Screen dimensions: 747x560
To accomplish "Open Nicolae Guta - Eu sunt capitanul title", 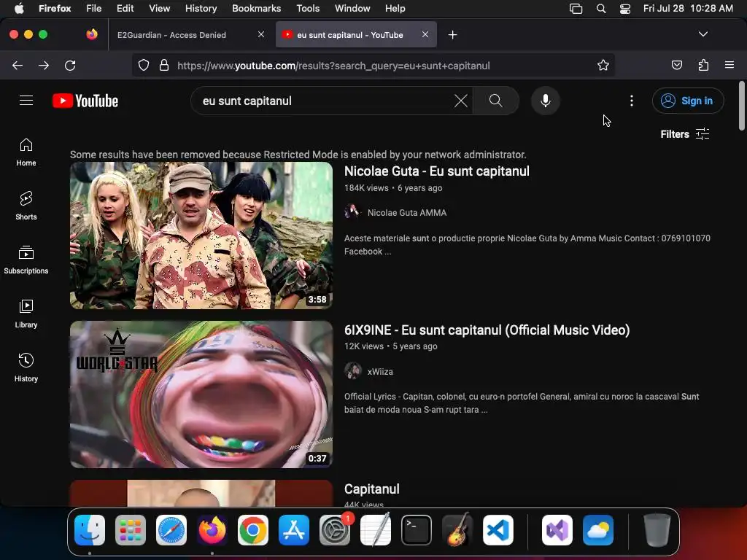I will click(437, 171).
